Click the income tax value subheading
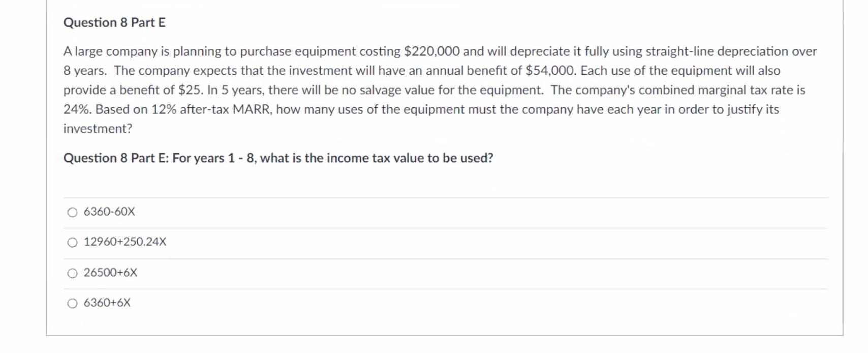 277,158
